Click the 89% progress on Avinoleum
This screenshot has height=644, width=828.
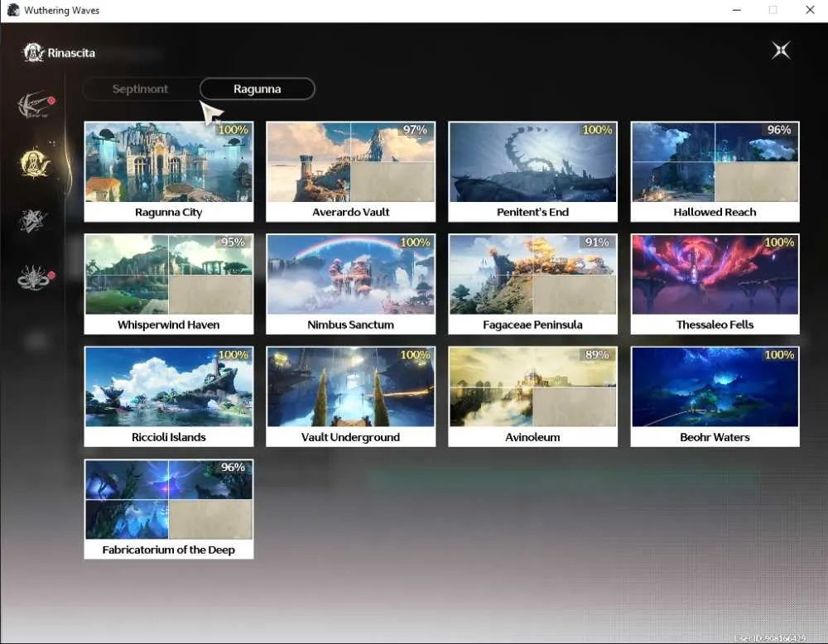(x=597, y=355)
